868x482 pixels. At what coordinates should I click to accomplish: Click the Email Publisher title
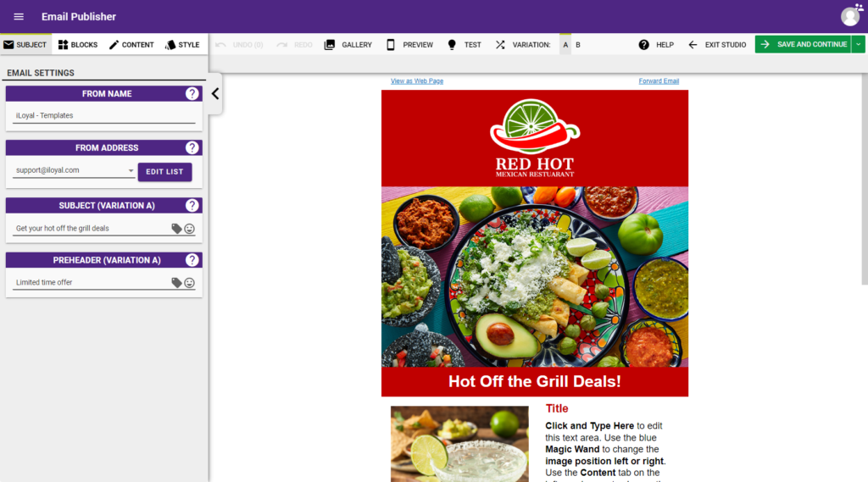[79, 17]
